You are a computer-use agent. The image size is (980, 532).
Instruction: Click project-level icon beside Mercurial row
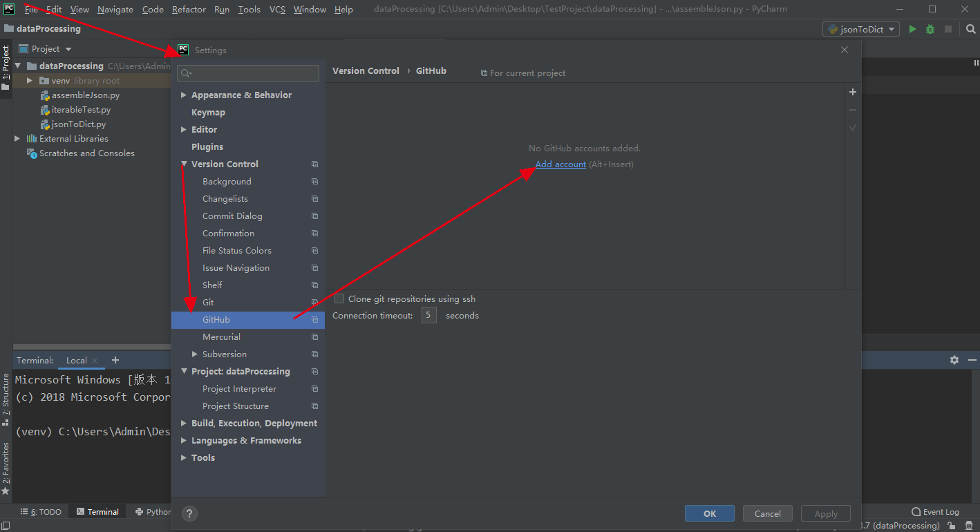pos(314,337)
